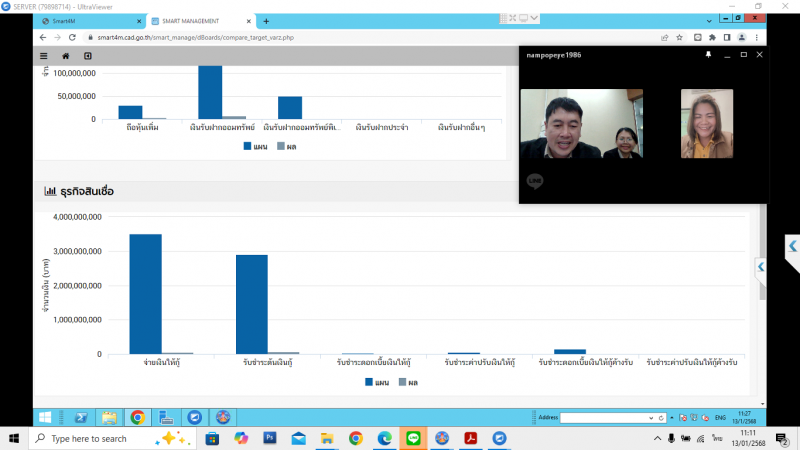
Task: Go forward in the remote Chrome browser
Action: 58,37
